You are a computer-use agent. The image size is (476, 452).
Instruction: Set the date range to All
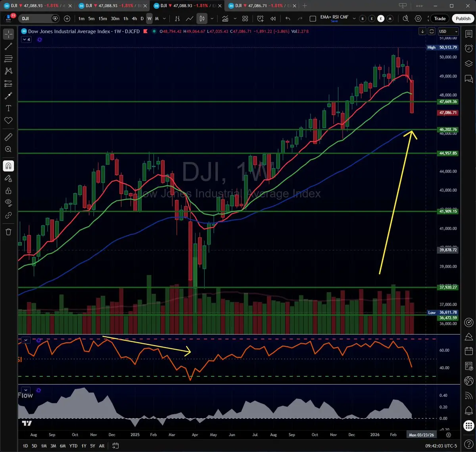[102, 446]
